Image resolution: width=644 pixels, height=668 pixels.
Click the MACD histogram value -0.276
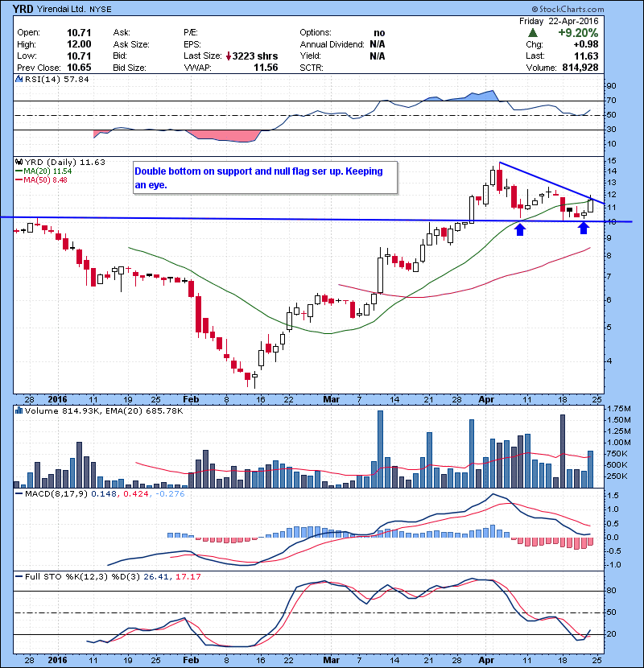[170, 494]
